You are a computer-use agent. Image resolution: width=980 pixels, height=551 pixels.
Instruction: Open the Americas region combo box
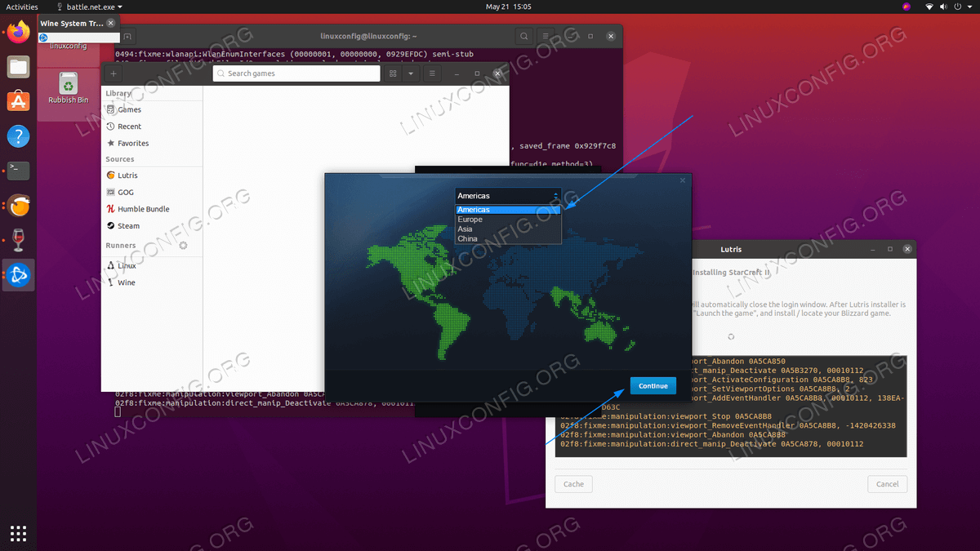point(508,196)
